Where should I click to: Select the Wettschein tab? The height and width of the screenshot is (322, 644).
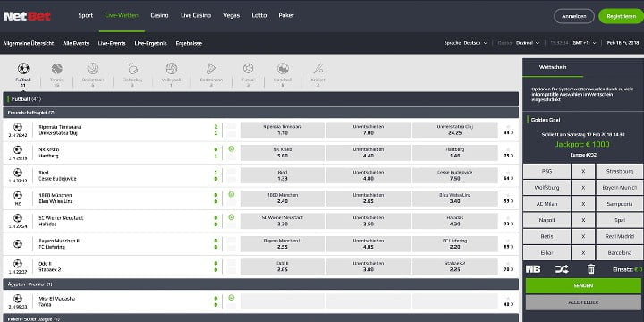click(553, 67)
